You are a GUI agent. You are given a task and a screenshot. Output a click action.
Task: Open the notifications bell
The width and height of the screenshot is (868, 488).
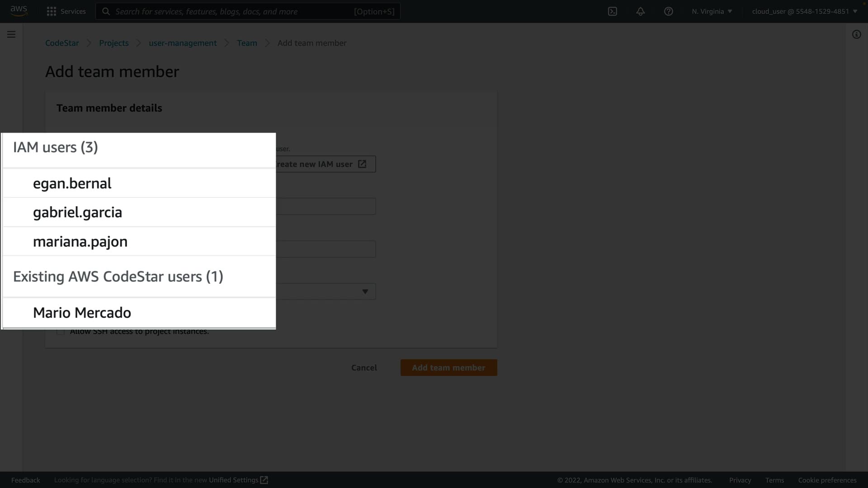[x=640, y=11]
